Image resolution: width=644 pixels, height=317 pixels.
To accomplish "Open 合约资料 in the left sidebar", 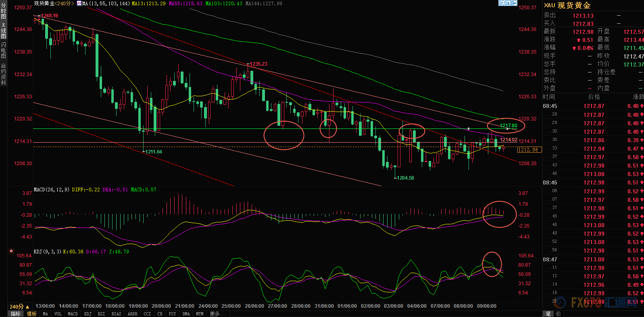I will 3,74.
